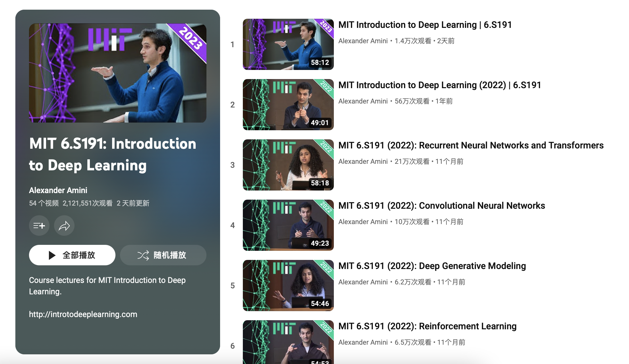
Task: Click the '6.2万次观看 • 11个月前' stats text
Action: coord(430,282)
